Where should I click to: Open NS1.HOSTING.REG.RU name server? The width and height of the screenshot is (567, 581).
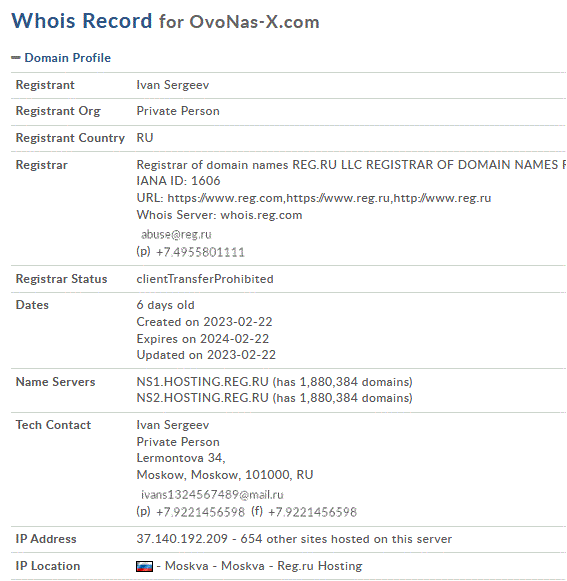coord(202,382)
